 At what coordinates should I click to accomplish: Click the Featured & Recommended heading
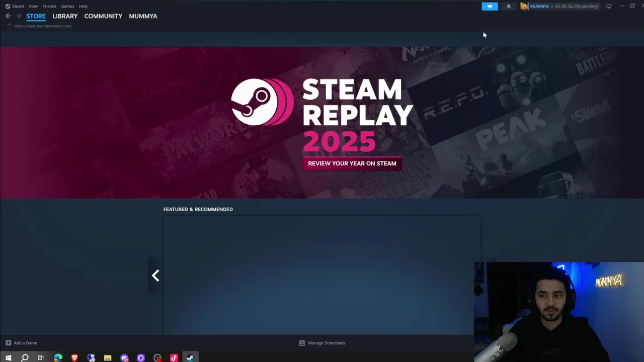click(198, 209)
